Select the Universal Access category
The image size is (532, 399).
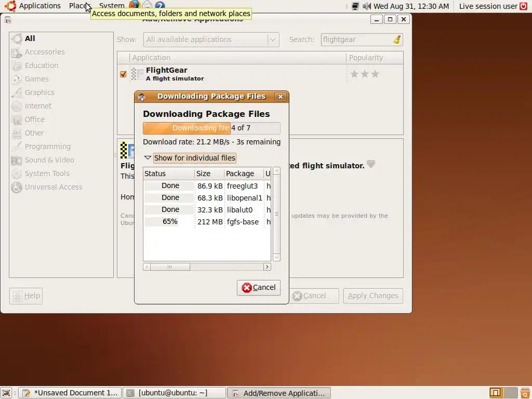point(61,187)
